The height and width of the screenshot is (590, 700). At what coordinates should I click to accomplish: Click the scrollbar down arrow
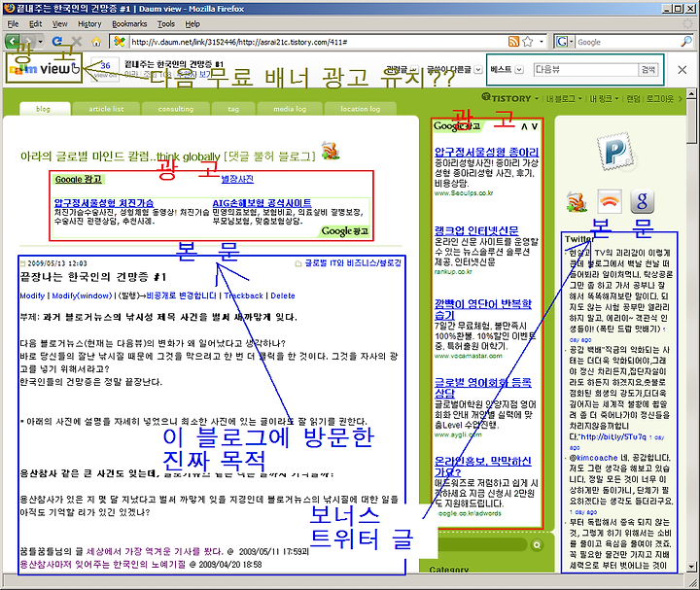[x=691, y=566]
